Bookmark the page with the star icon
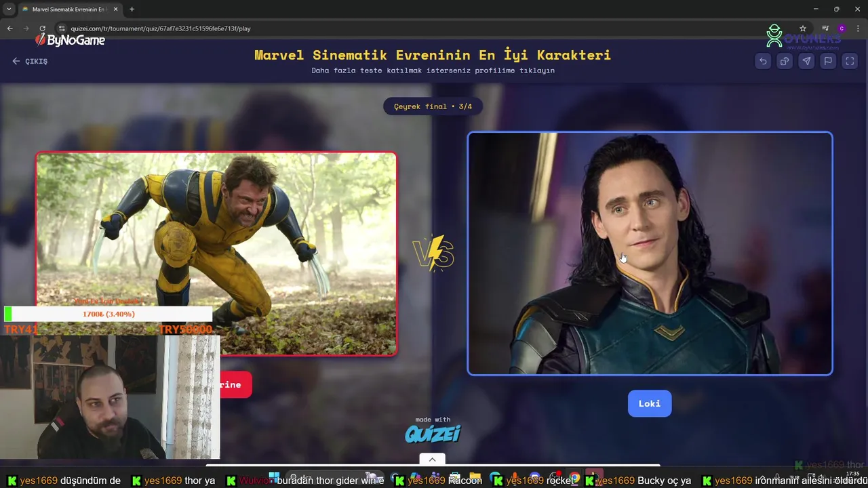The image size is (868, 488). coord(803,28)
